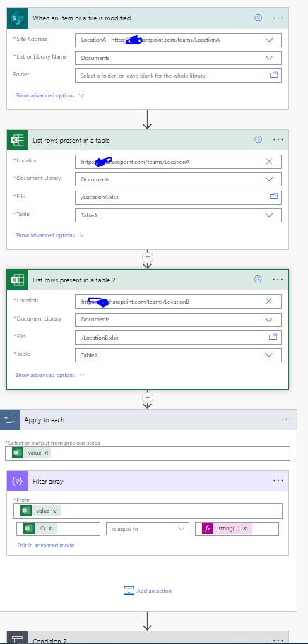Insert step after 'List rows present in a table 2'

point(148,397)
